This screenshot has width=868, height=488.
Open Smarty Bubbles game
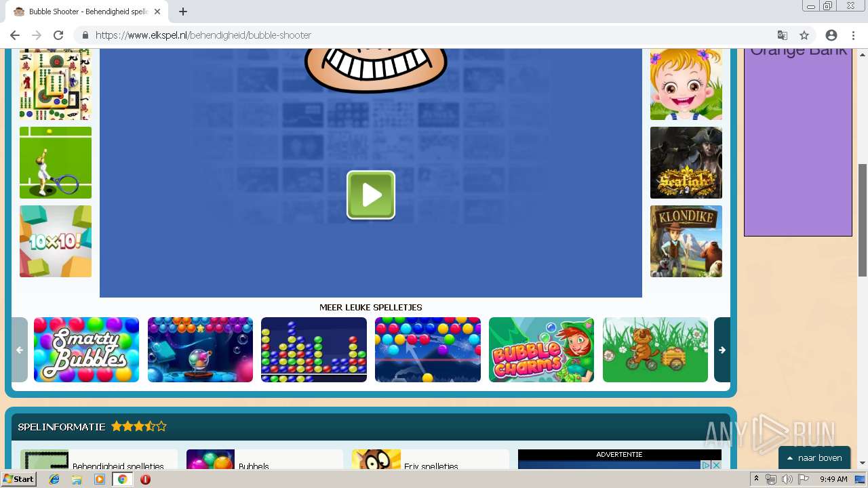86,350
